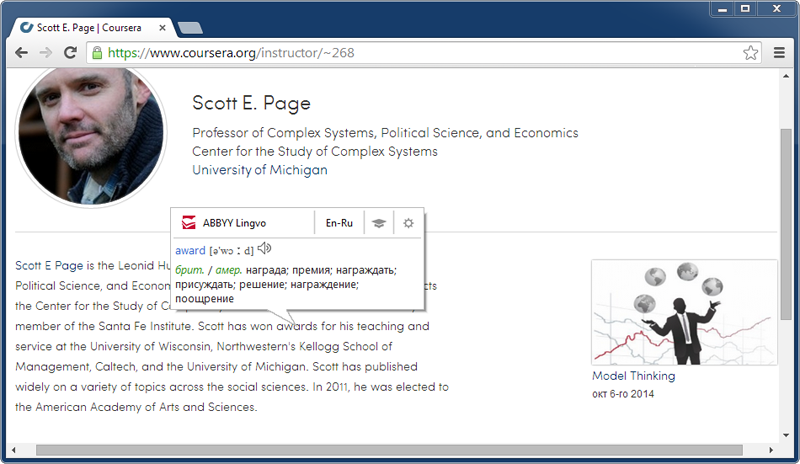Open the award dictionary entry link
Image resolution: width=800 pixels, height=464 pixels.
click(190, 251)
